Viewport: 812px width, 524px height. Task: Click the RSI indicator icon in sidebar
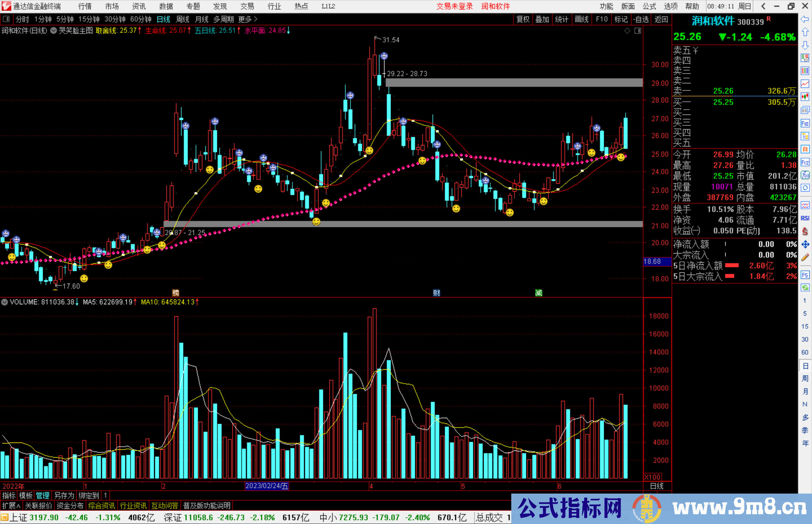tap(805, 218)
